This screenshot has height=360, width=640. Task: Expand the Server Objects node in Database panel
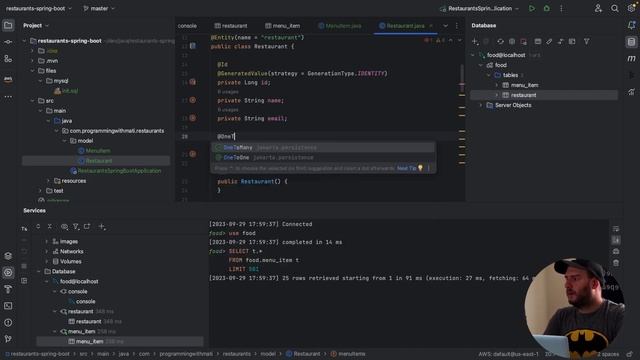pos(481,105)
